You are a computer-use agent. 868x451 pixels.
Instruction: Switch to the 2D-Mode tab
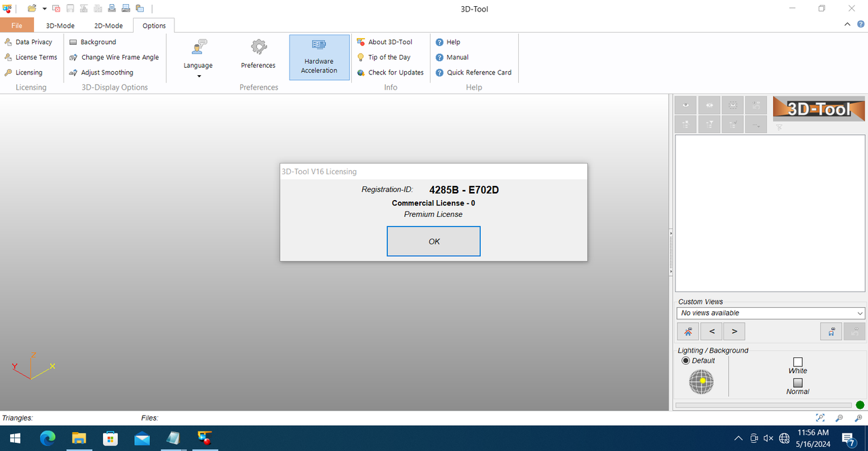(x=108, y=26)
